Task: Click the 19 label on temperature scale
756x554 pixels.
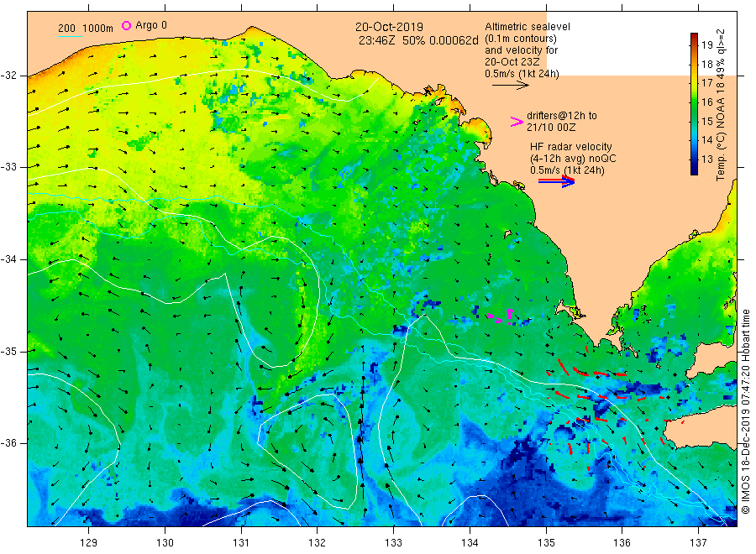Action: [706, 45]
